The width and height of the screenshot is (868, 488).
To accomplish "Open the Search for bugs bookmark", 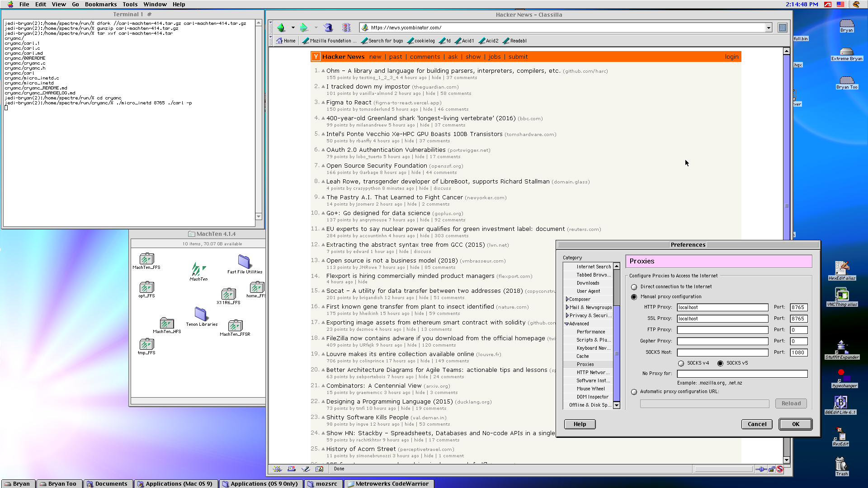I will pos(382,41).
